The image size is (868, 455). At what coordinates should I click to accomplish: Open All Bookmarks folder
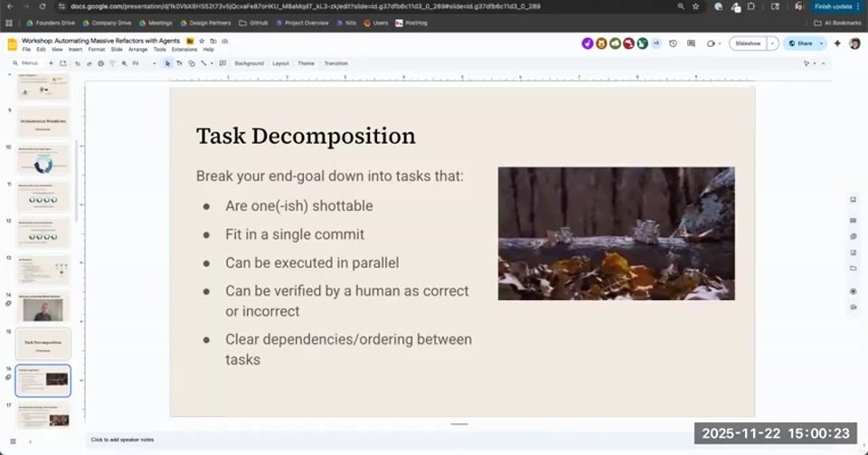837,24
